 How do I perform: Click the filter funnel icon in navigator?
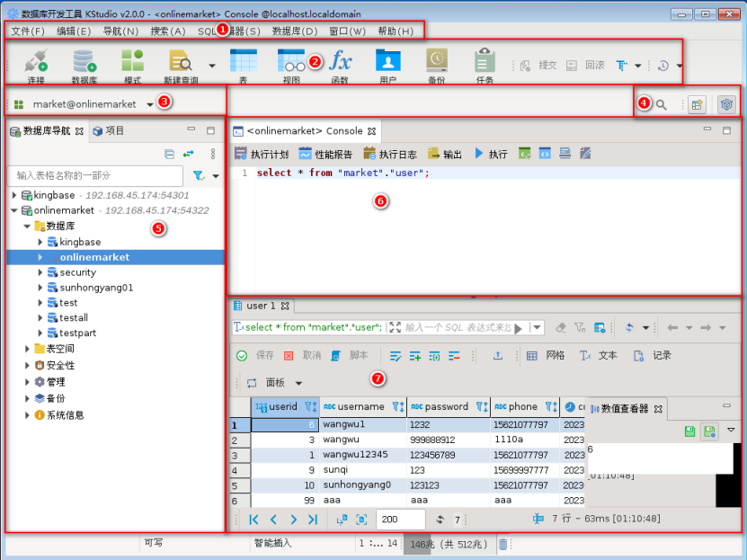199,175
